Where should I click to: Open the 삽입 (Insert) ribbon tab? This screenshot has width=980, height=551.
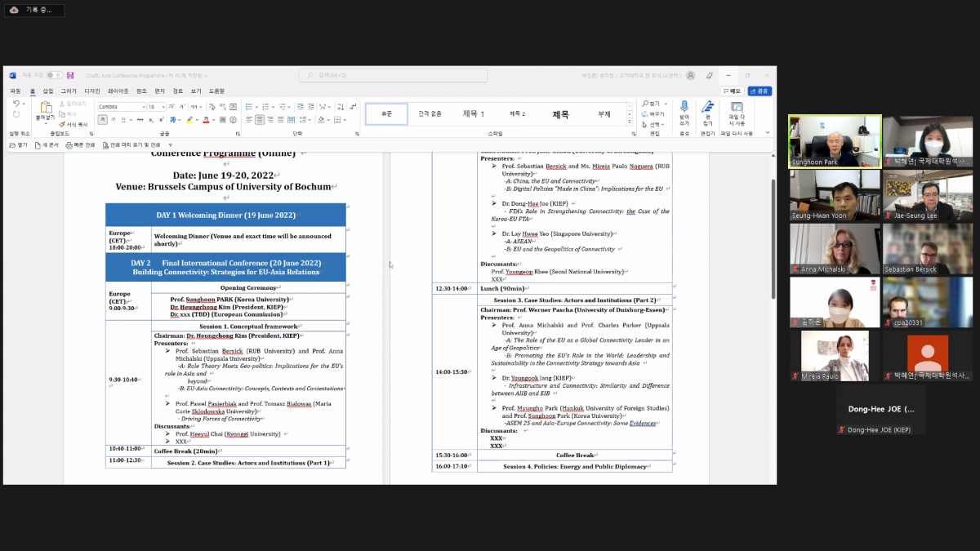(x=48, y=91)
